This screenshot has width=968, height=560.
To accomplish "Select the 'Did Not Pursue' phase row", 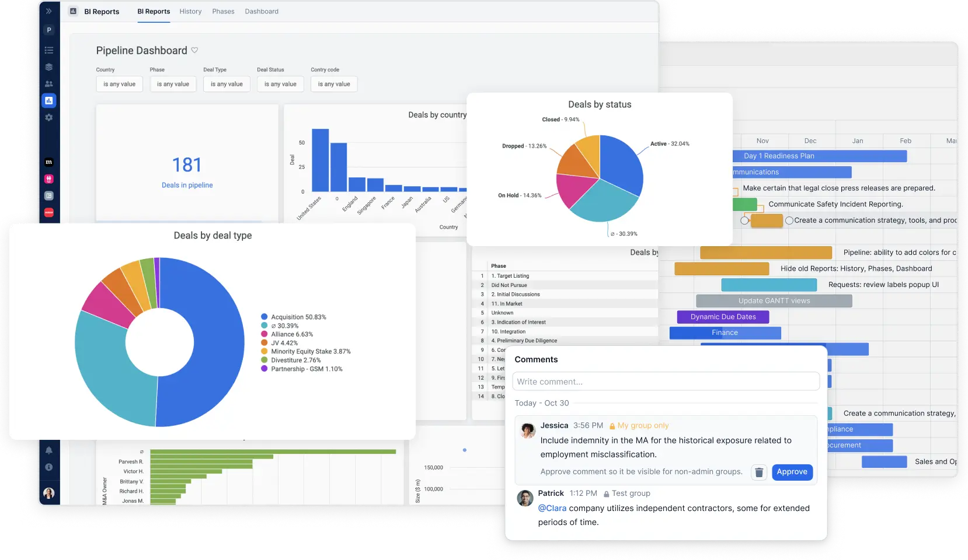I will [x=565, y=285].
